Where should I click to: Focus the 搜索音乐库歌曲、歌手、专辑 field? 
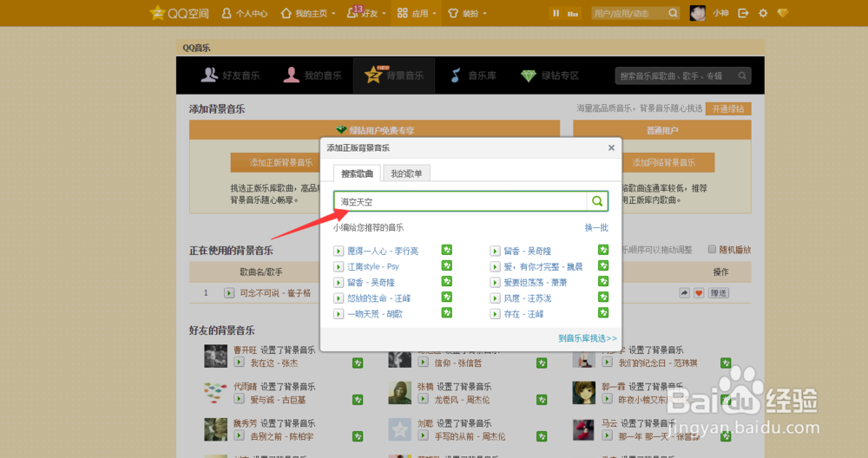pos(675,75)
